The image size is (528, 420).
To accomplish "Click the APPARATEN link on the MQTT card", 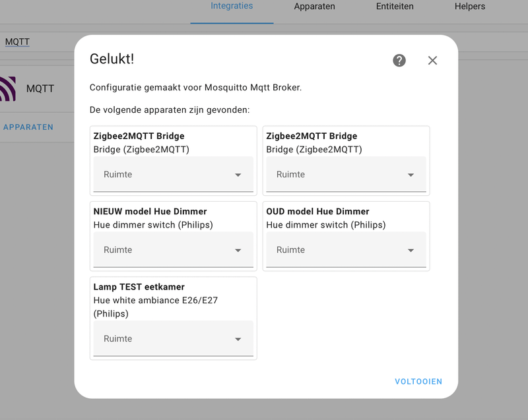I will [28, 127].
